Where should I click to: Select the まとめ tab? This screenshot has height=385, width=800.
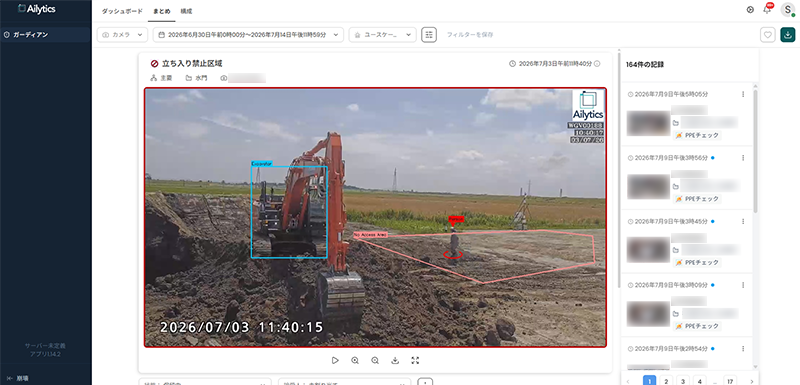[162, 11]
